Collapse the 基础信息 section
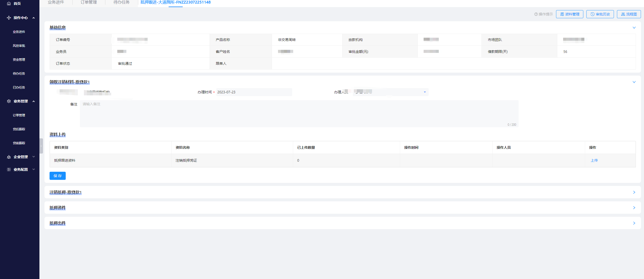This screenshot has width=644, height=279. pyautogui.click(x=634, y=28)
